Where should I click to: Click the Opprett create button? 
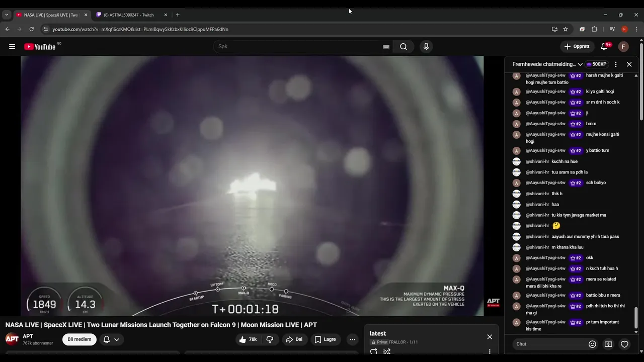(577, 47)
